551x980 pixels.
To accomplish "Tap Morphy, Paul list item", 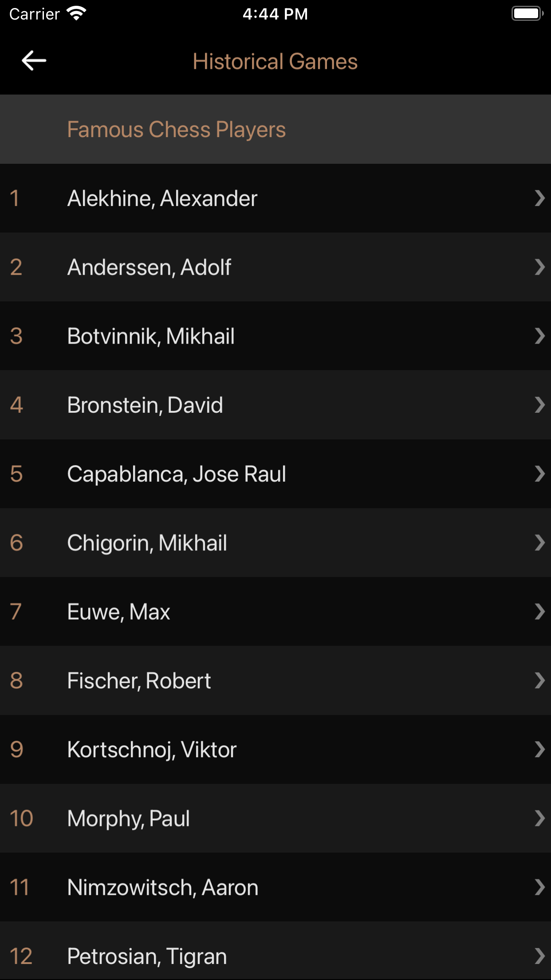I will click(x=275, y=818).
